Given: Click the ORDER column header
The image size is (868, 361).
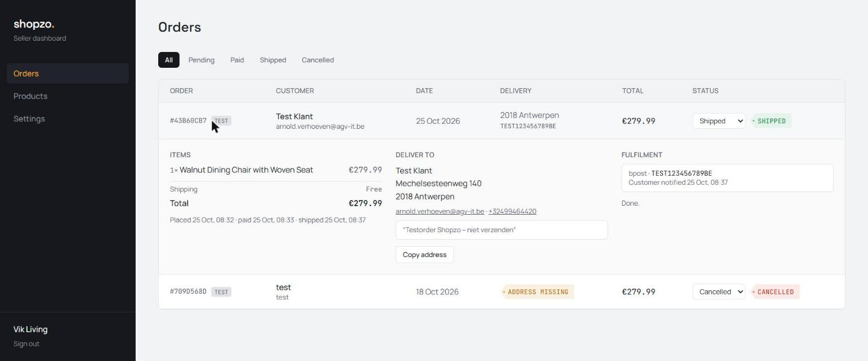Looking at the screenshot, I should point(181,90).
